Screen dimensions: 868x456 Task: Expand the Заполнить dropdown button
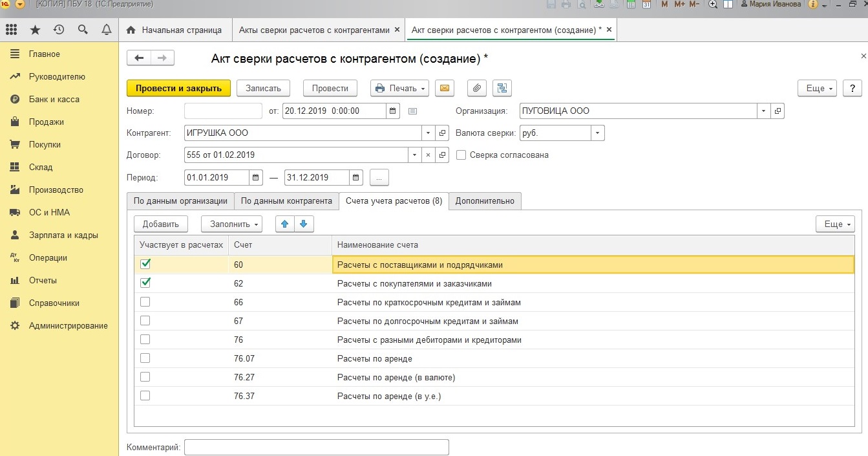coord(231,224)
